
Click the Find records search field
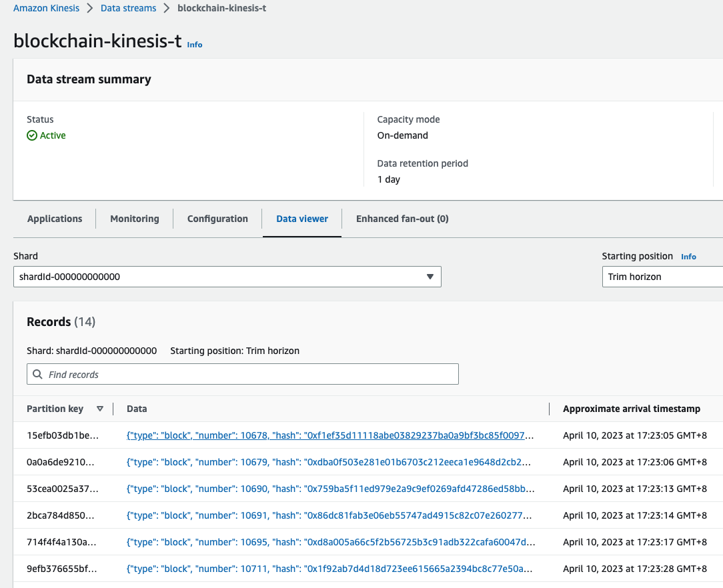click(243, 374)
